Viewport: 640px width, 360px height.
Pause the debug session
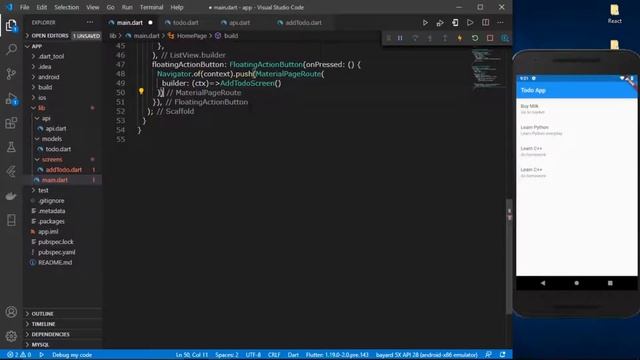[400, 38]
